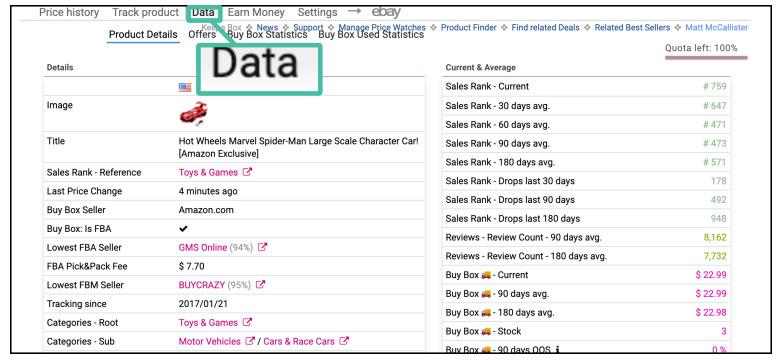Click review count value 8,162
The width and height of the screenshot is (778, 360).
coord(715,238)
